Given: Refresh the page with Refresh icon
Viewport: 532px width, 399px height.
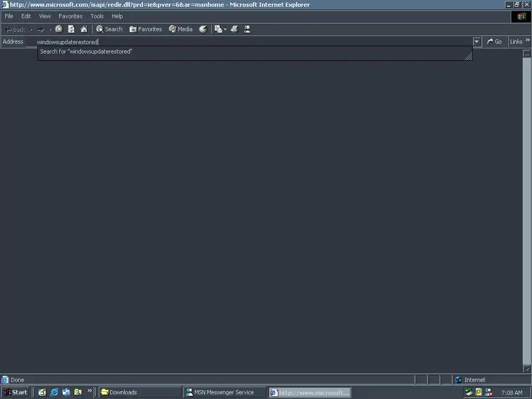Looking at the screenshot, I should [x=71, y=29].
